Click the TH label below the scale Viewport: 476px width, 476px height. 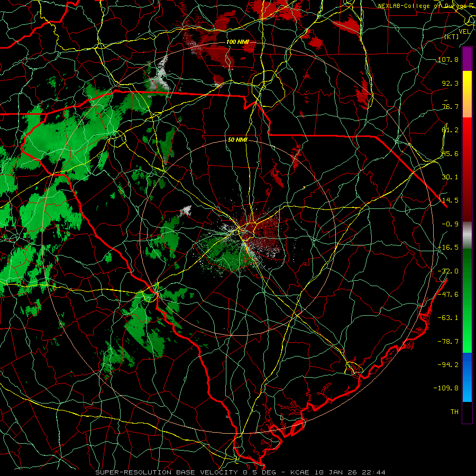[x=454, y=412]
